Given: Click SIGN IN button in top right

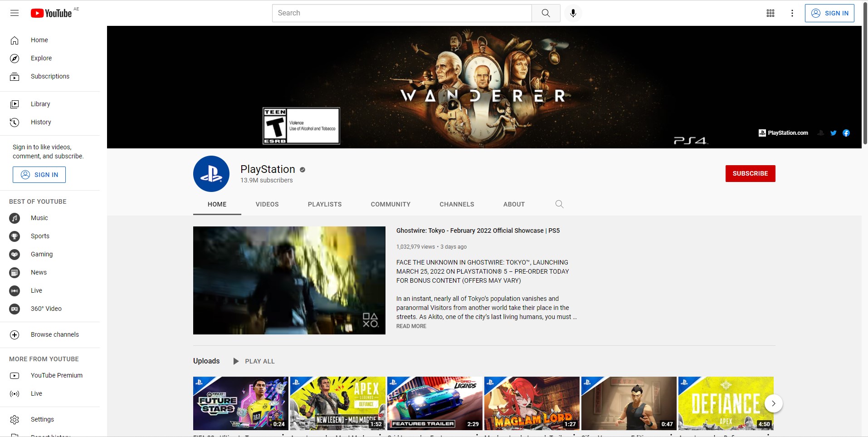Looking at the screenshot, I should [x=829, y=13].
